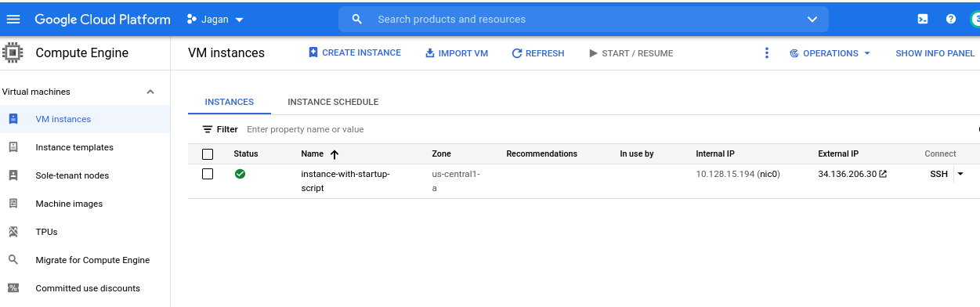Open the instance-with-startup-script link
Screen dimensions: 980x307
tap(345, 181)
